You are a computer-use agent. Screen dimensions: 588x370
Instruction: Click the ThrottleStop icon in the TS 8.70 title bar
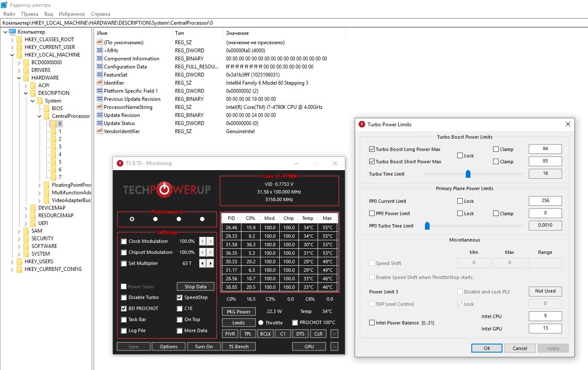(120, 163)
